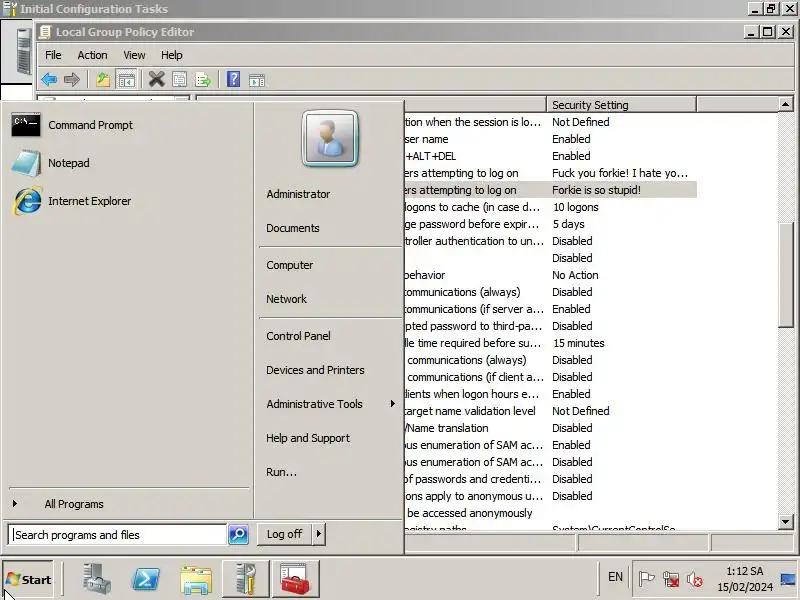
Task: Click the Up one level folder icon
Action: tap(103, 80)
